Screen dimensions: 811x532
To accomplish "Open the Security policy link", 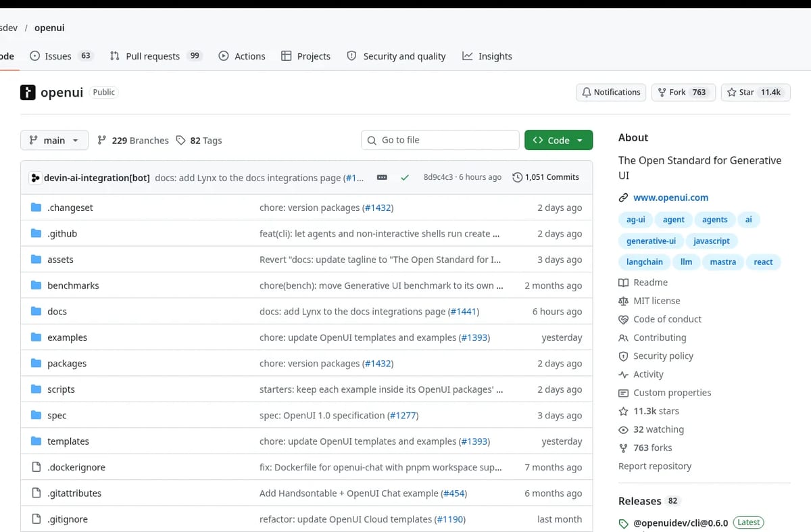I will point(656,356).
